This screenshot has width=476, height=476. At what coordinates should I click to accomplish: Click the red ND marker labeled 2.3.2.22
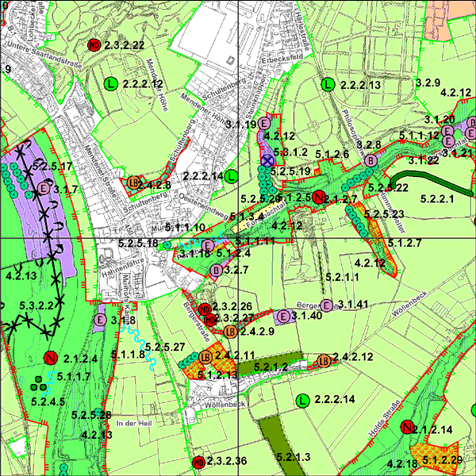point(94,45)
